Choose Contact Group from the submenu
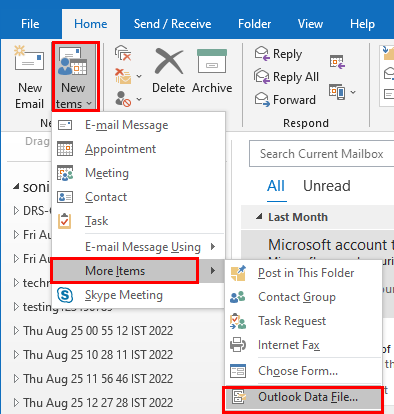 (303, 297)
